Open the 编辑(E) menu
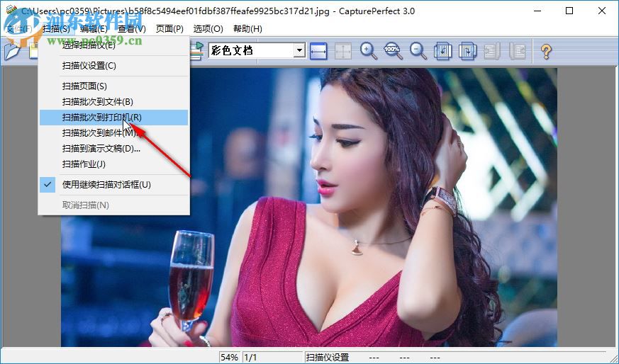 coord(94,29)
